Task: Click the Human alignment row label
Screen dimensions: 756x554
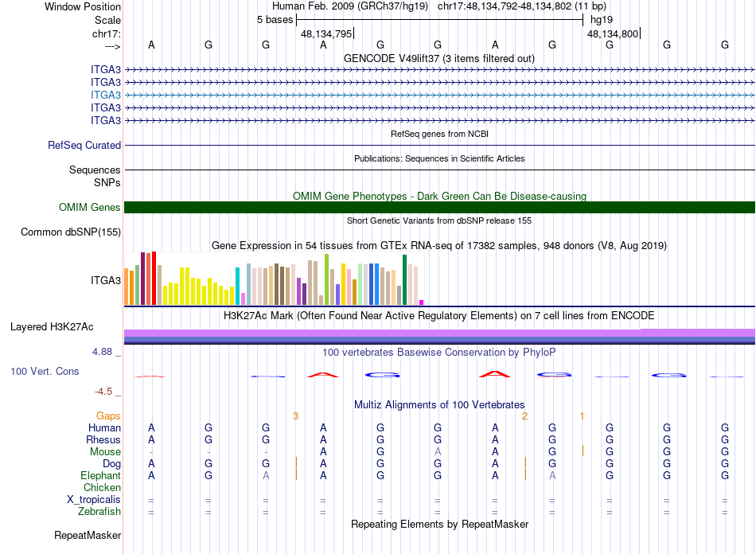Action: 104,427
